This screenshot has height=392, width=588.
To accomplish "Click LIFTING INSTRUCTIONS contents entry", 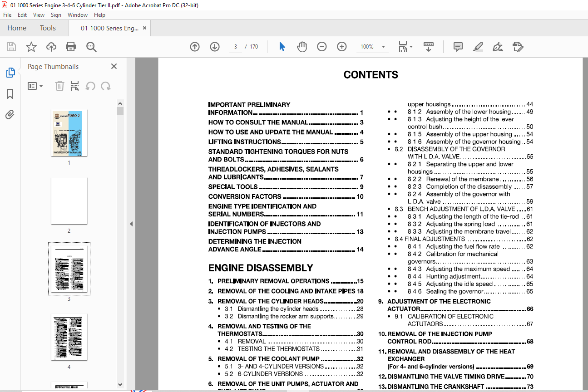I will 286,142.
